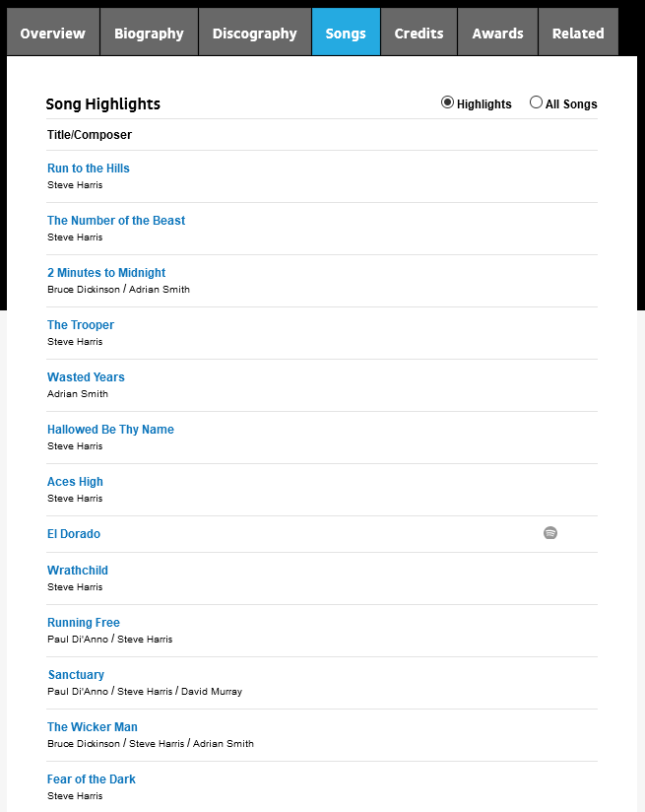Select the Highlights radio button
645x812 pixels.
point(447,102)
